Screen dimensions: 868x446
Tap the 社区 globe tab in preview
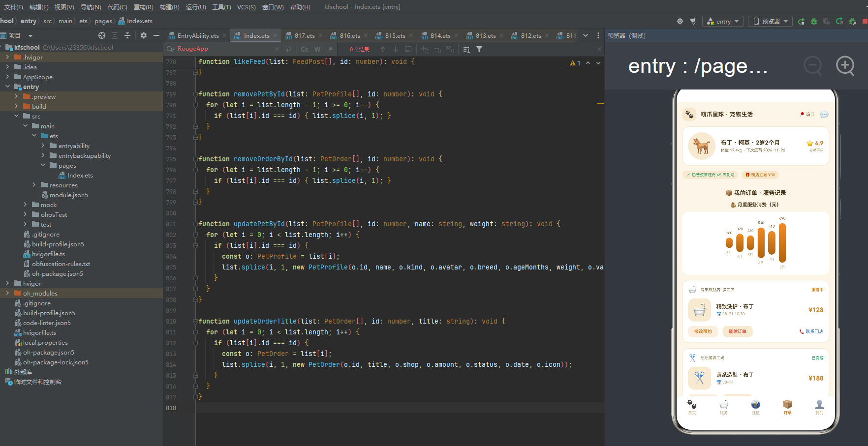click(x=756, y=407)
